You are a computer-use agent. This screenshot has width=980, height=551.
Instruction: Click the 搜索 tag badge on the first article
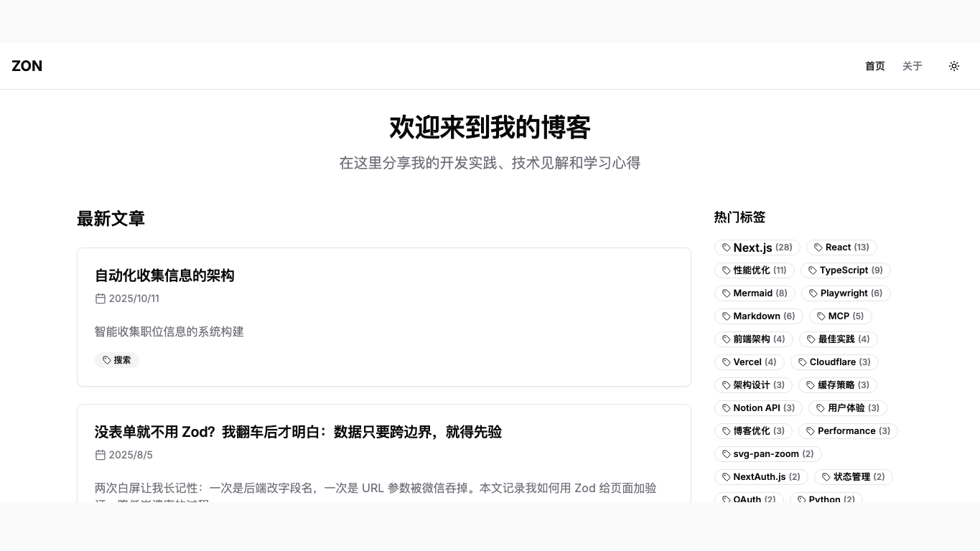[x=117, y=360]
